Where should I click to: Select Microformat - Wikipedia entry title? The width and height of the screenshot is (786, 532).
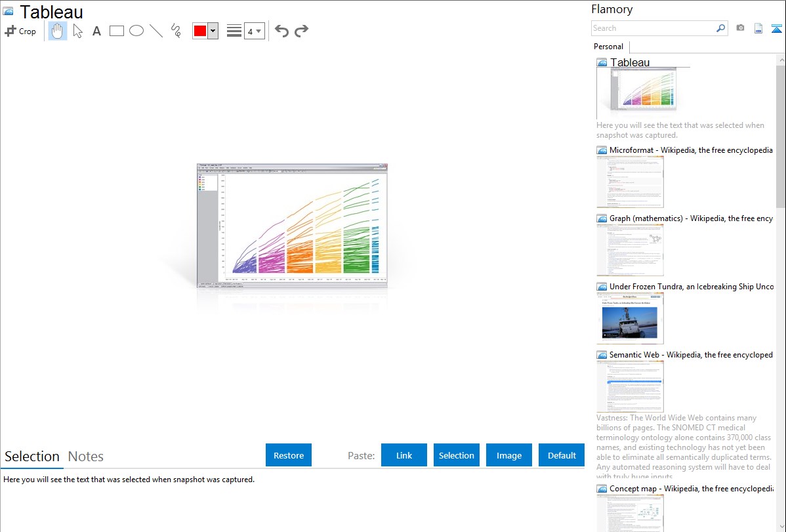coord(691,150)
